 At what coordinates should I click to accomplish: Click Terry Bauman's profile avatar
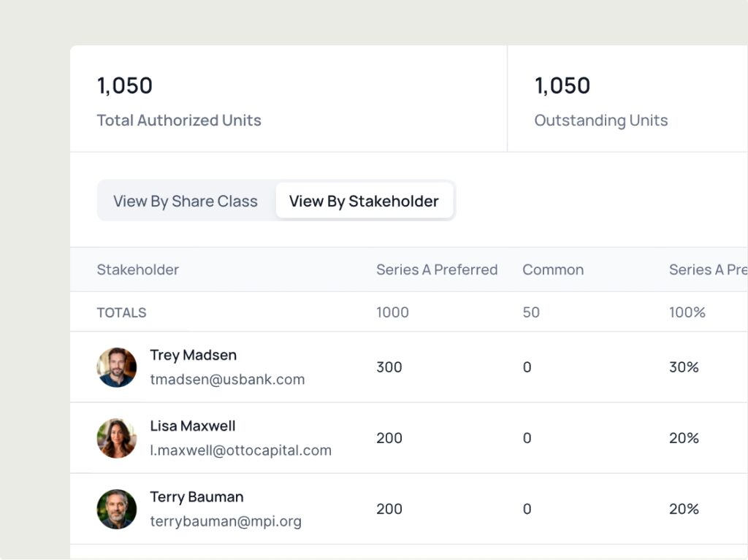click(117, 509)
